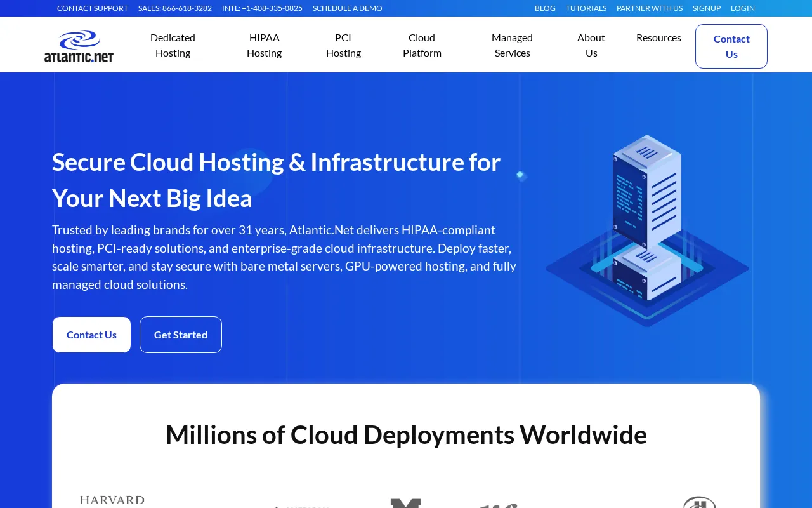Click the Secure Cloud Hosting headline
The image size is (812, 508).
[277, 180]
